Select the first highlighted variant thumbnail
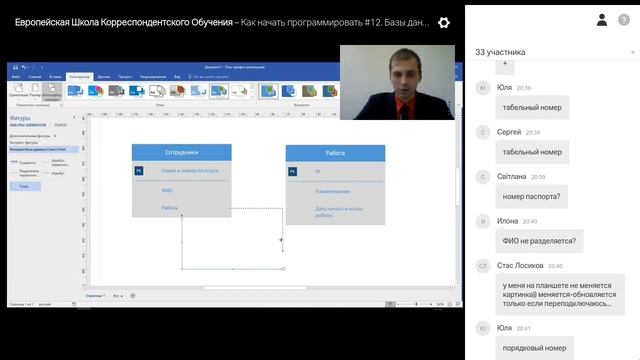This screenshot has width=640, height=360. (x=269, y=91)
